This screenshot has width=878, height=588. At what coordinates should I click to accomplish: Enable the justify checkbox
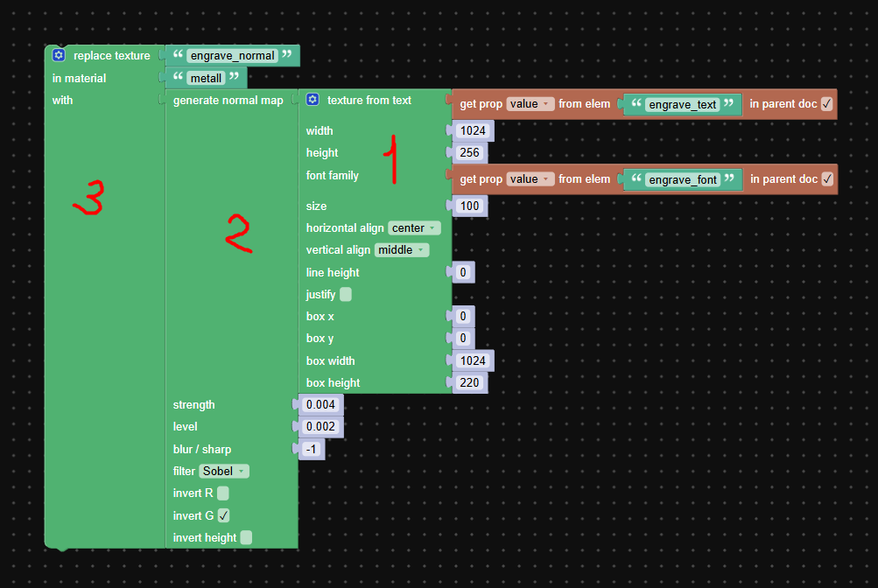point(346,294)
